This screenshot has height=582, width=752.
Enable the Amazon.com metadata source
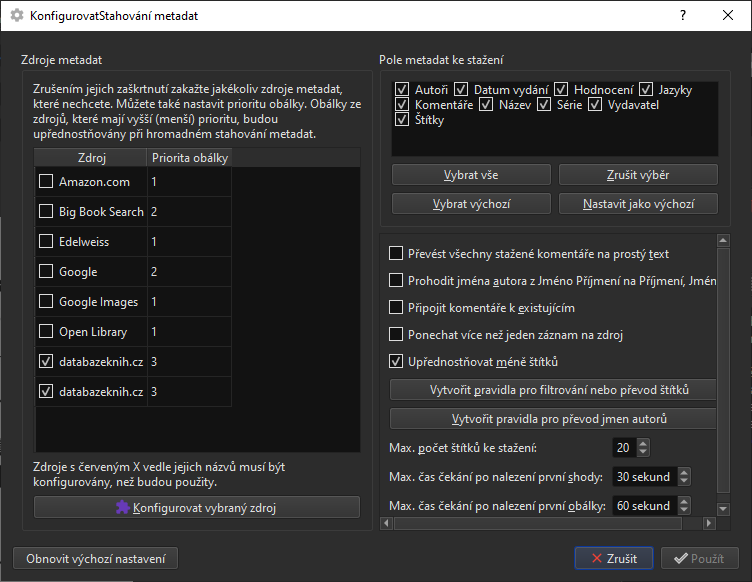coord(46,182)
